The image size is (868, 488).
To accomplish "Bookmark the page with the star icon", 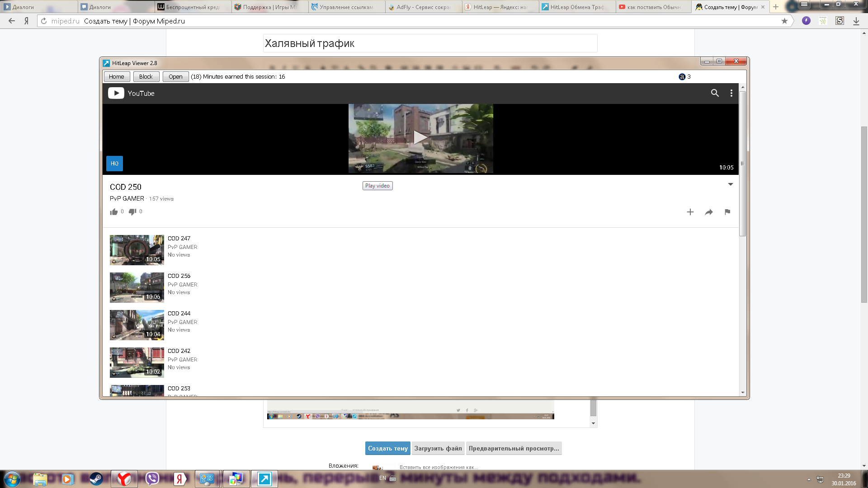I will pyautogui.click(x=784, y=21).
